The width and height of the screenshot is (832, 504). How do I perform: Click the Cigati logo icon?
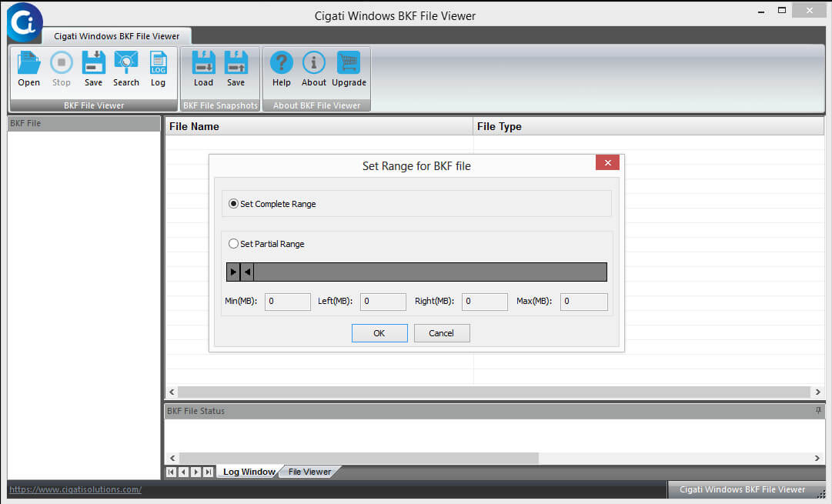[25, 22]
